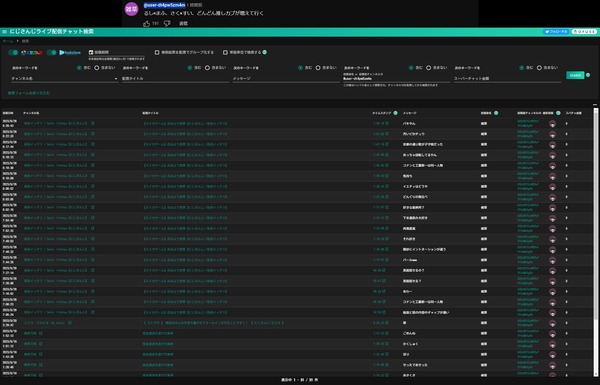This screenshot has height=385, width=600.
Task: Click the hololive logo in search filters
Action: [70, 52]
